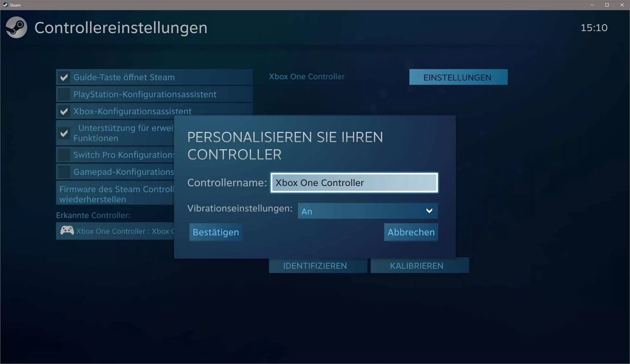Click the Erkannte Controller label
Viewport: 630px width, 364px height.
[93, 215]
